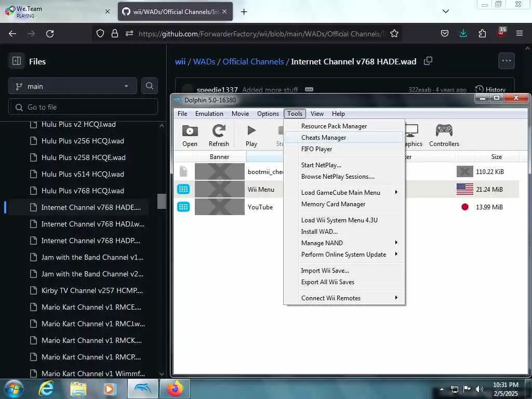The height and width of the screenshot is (399, 532).
Task: Click the GitHub file search magnifier button
Action: click(x=150, y=86)
